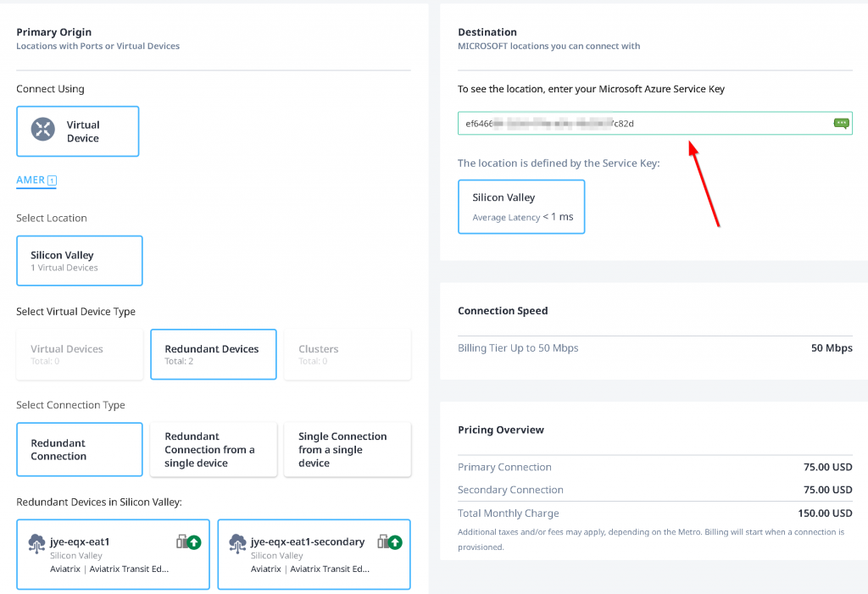
Task: Select the Silicon Valley destination location card
Action: pyautogui.click(x=521, y=206)
